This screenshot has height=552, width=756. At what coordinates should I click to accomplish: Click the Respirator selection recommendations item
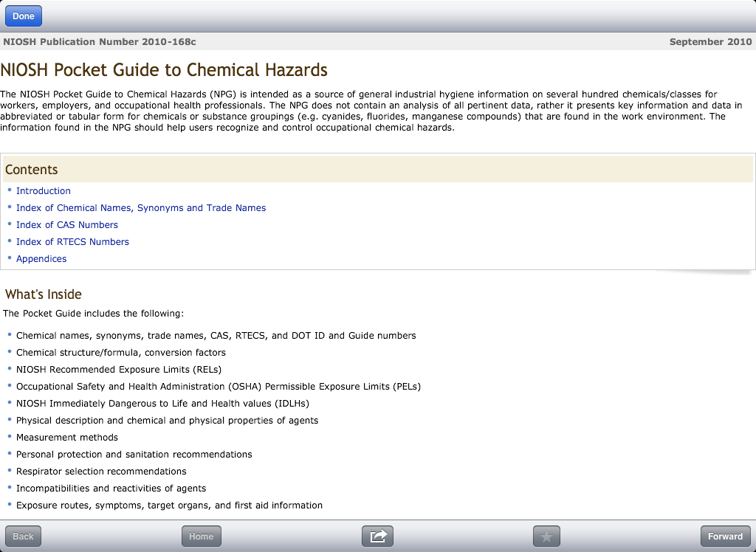point(101,472)
